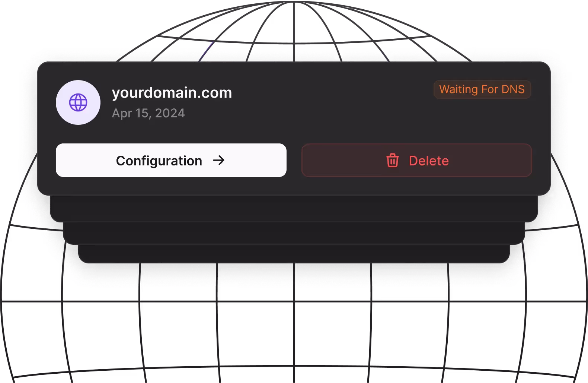Click the red trash can icon
The image size is (588, 383).
coord(392,161)
